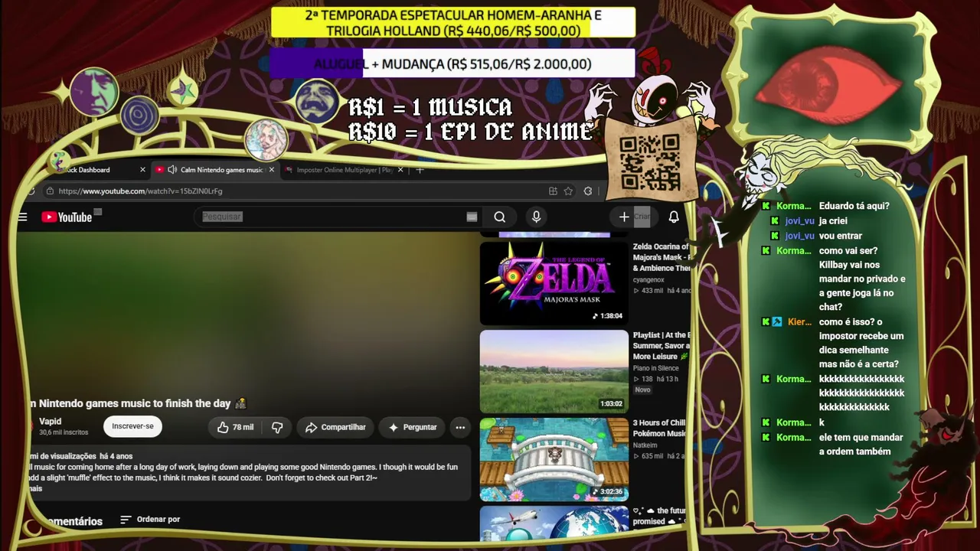This screenshot has width=980, height=551.
Task: Click the 'R$1 = 1 MUSICA' overlay text
Action: click(430, 107)
